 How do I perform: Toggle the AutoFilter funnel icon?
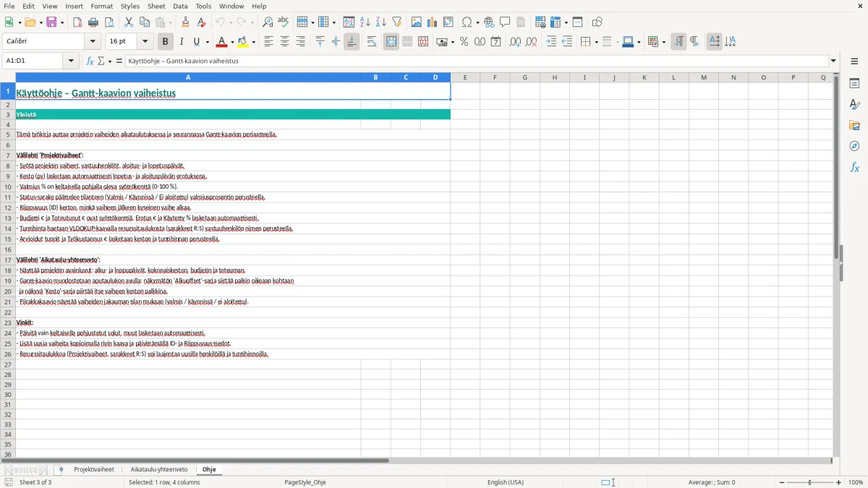tap(397, 22)
